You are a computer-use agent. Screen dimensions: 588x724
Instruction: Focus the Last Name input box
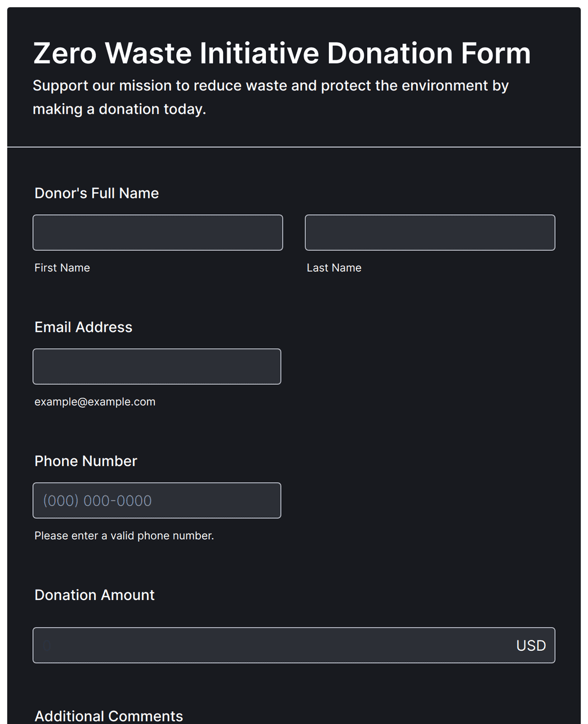[430, 233]
